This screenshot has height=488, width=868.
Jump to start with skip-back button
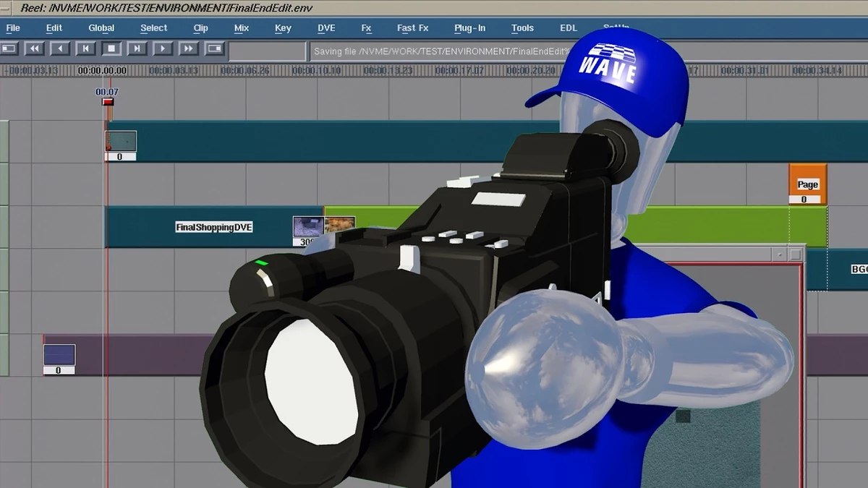[85, 48]
